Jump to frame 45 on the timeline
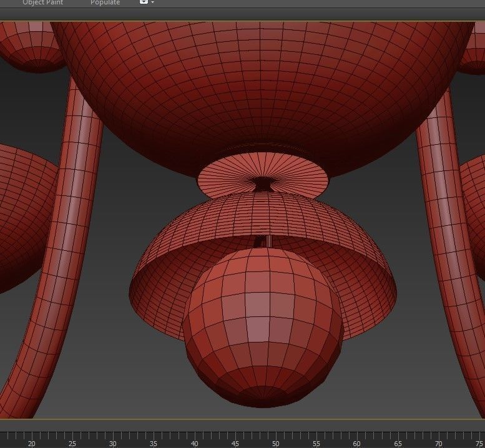 coord(235,444)
